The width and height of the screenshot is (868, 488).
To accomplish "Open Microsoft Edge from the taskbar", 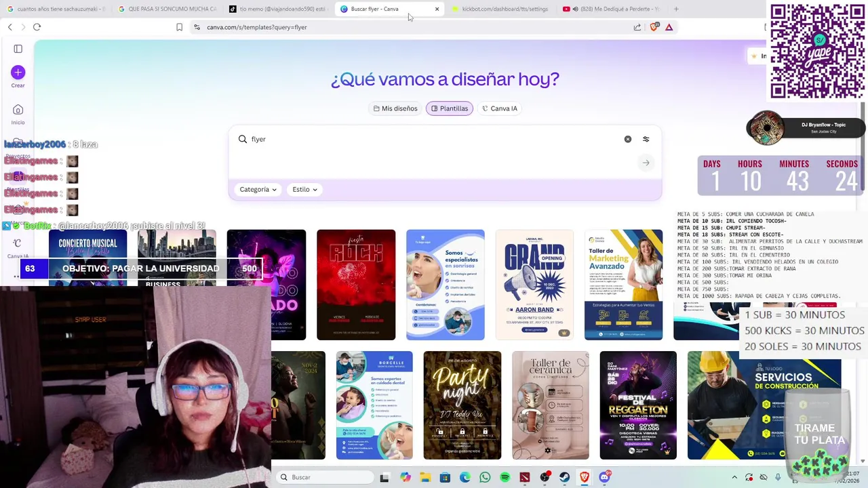I will (465, 477).
